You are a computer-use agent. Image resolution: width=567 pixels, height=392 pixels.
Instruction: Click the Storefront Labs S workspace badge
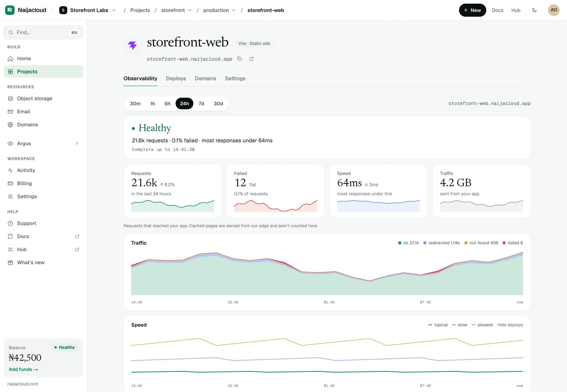pos(63,10)
